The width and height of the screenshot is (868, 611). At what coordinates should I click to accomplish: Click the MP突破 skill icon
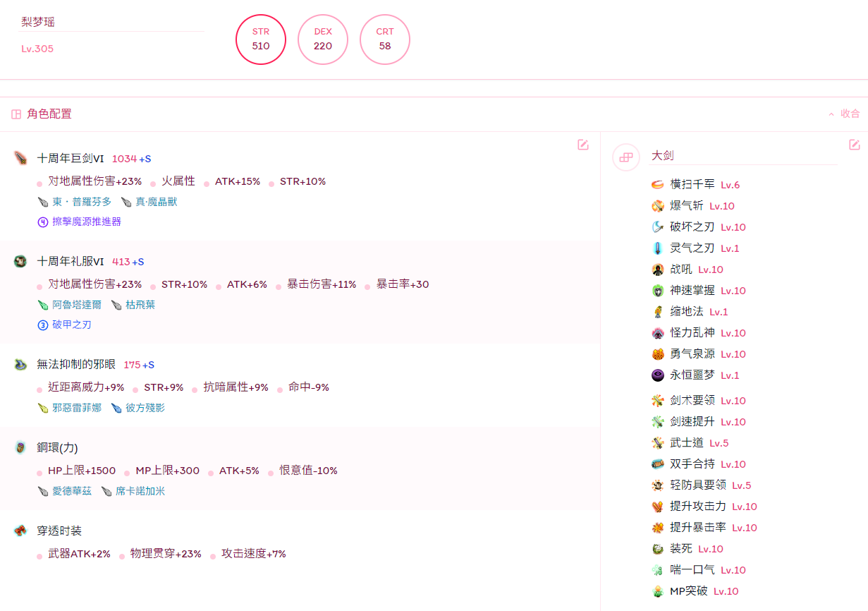coord(658,591)
